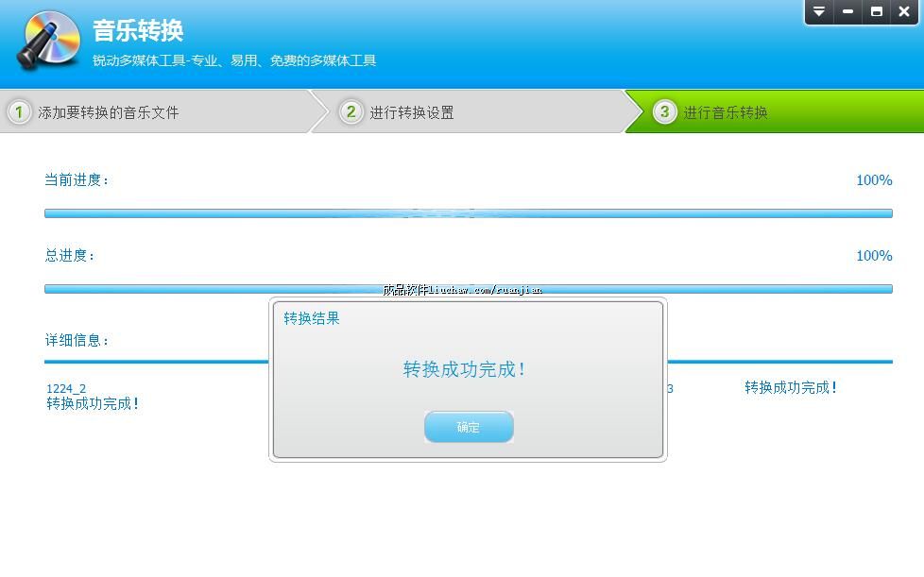Click the 当前进度 progress bar

(468, 213)
